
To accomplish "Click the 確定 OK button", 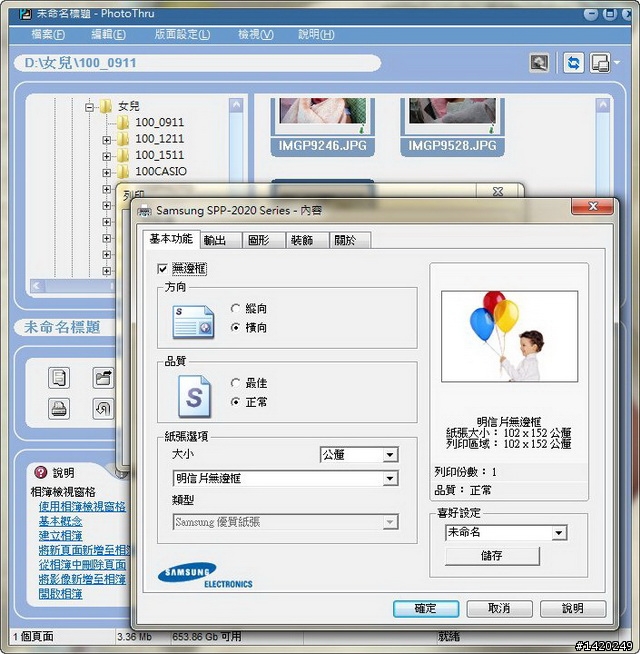I will (x=426, y=609).
